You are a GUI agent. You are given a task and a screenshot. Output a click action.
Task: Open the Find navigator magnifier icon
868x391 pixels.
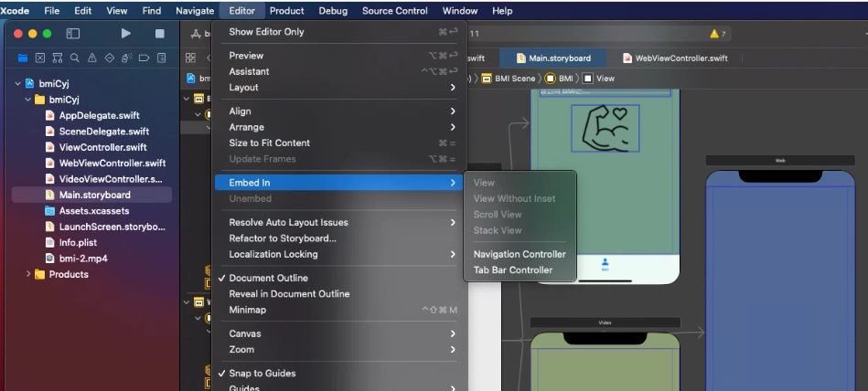(74, 58)
